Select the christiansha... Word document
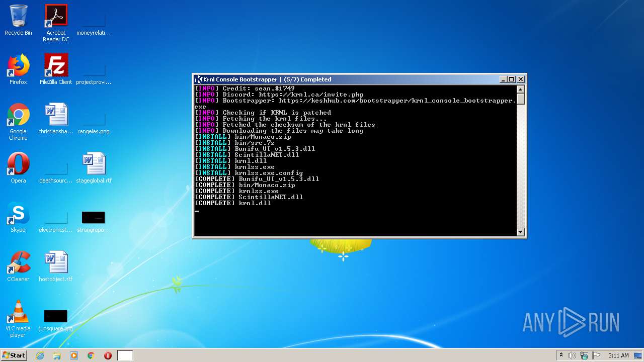Viewport: 644px width, 362px height. click(56, 119)
